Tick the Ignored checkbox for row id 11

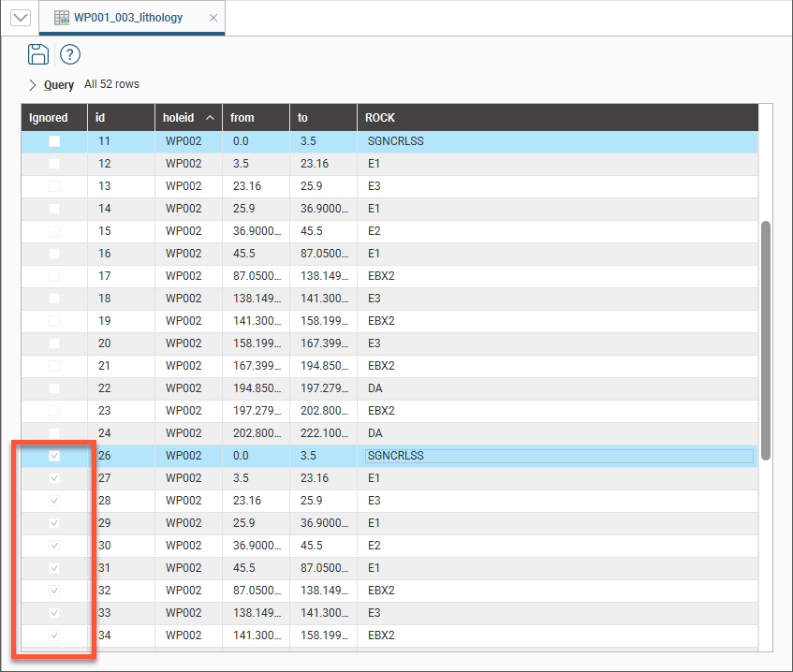click(x=54, y=141)
